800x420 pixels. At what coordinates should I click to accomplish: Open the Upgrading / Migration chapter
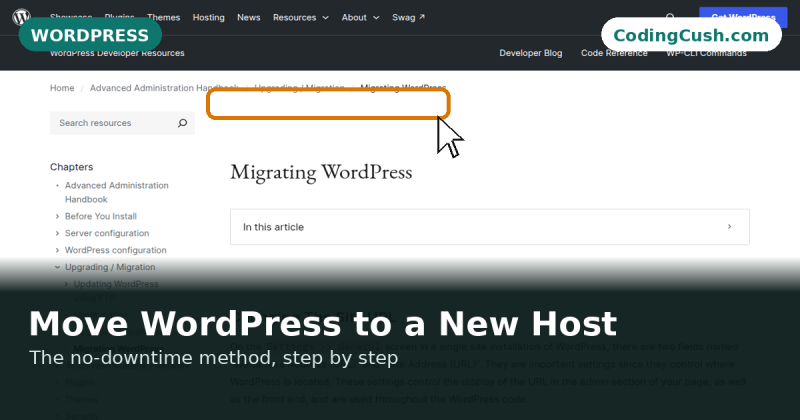click(110, 267)
